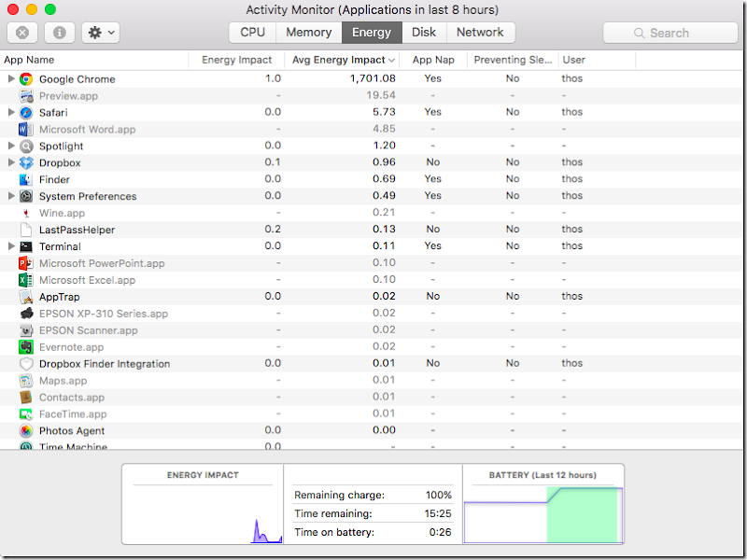
Task: Click the Preview.app icon
Action: click(x=26, y=96)
